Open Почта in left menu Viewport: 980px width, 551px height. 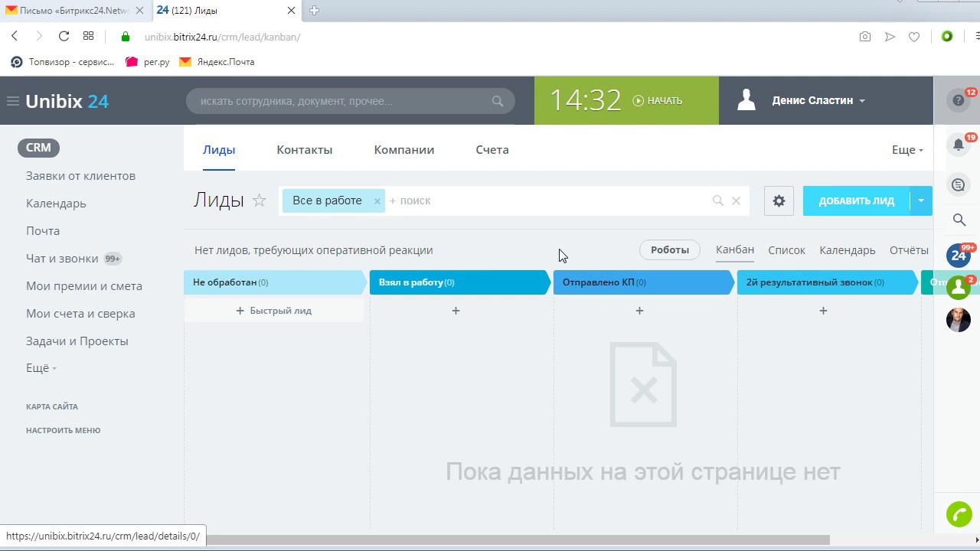[43, 231]
